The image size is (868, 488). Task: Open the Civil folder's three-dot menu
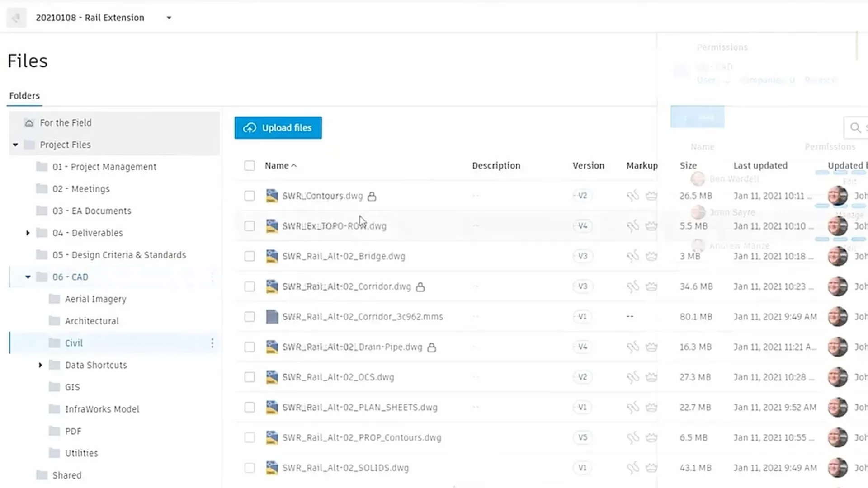(x=212, y=343)
